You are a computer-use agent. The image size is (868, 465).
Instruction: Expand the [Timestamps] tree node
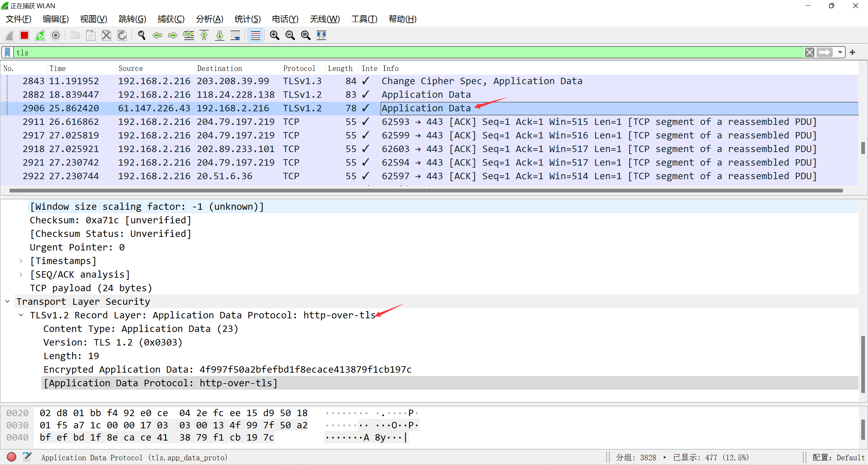[21, 261]
